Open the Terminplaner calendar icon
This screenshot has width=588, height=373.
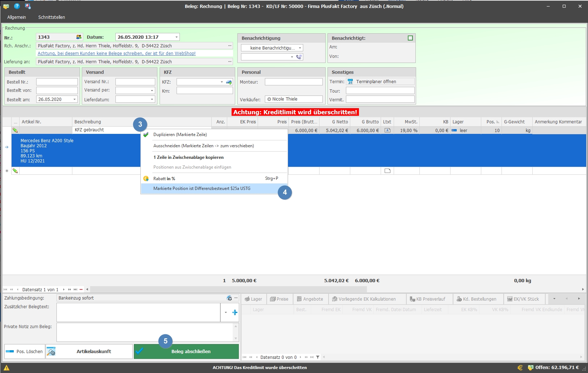click(350, 82)
